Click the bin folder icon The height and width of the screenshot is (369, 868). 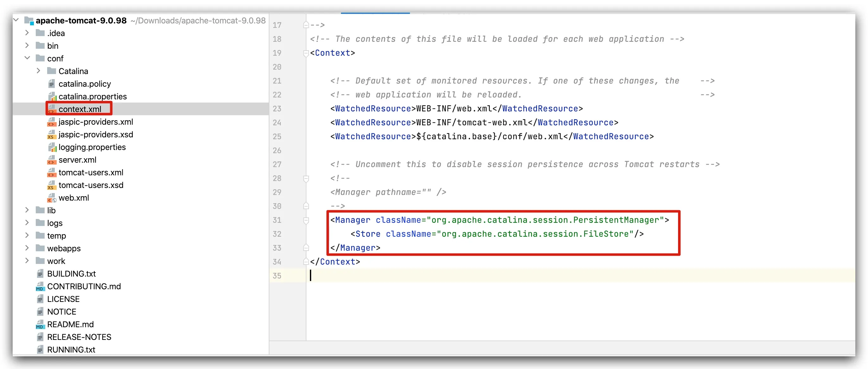coord(40,45)
